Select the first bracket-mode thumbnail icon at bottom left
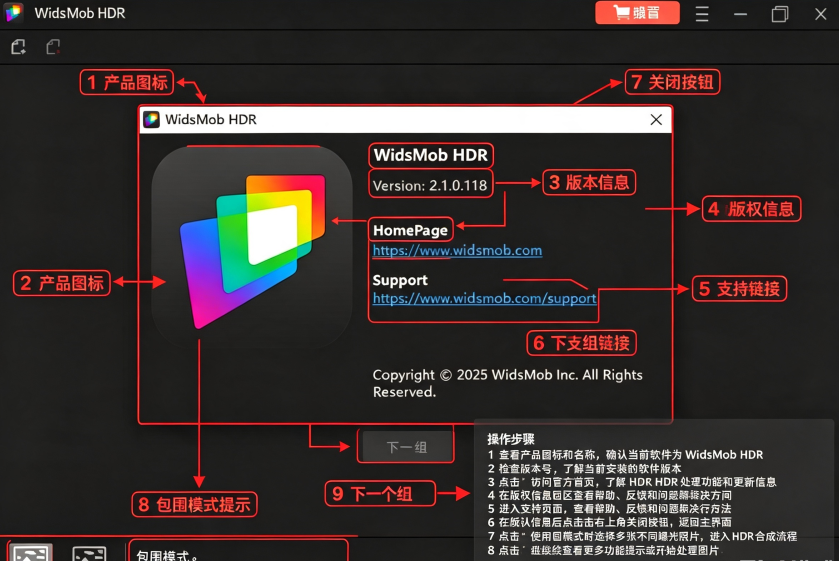The image size is (839, 561). (x=30, y=552)
